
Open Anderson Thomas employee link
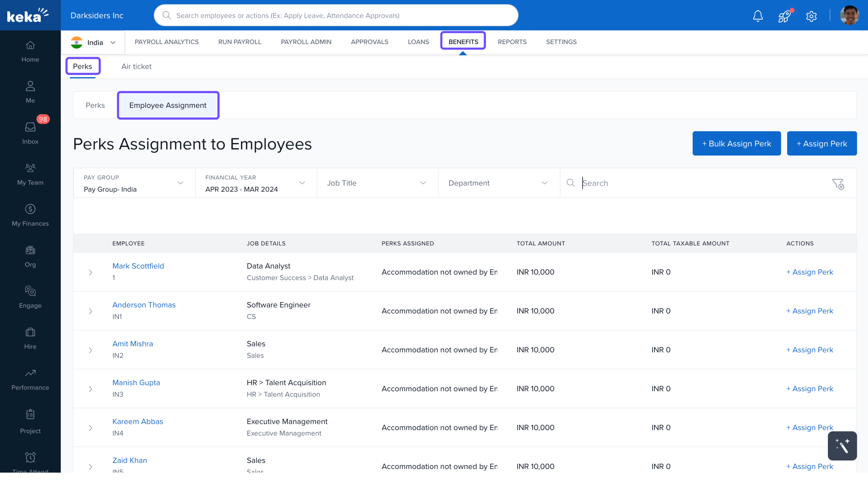coord(144,305)
